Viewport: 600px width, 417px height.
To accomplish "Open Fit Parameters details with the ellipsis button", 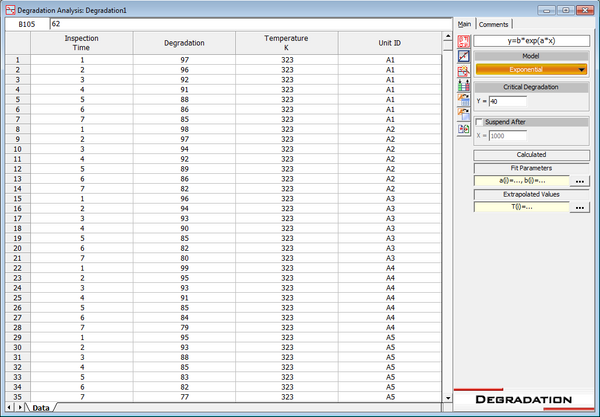I will pos(579,180).
